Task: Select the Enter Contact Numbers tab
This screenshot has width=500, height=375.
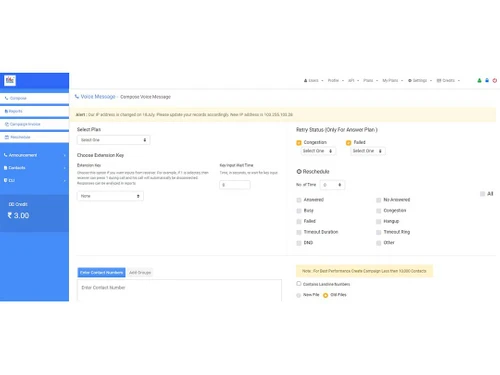Action: (101, 272)
